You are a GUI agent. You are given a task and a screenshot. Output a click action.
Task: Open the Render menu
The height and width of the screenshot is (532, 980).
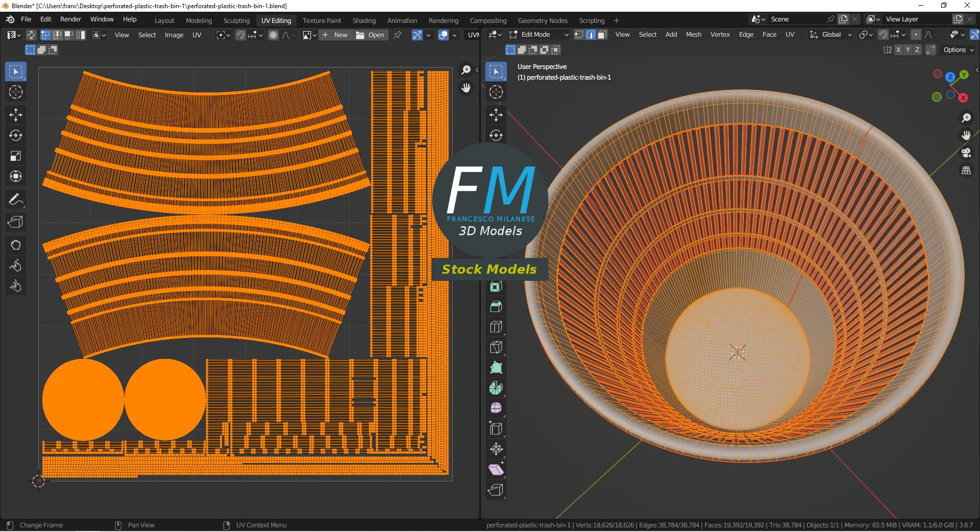[70, 19]
